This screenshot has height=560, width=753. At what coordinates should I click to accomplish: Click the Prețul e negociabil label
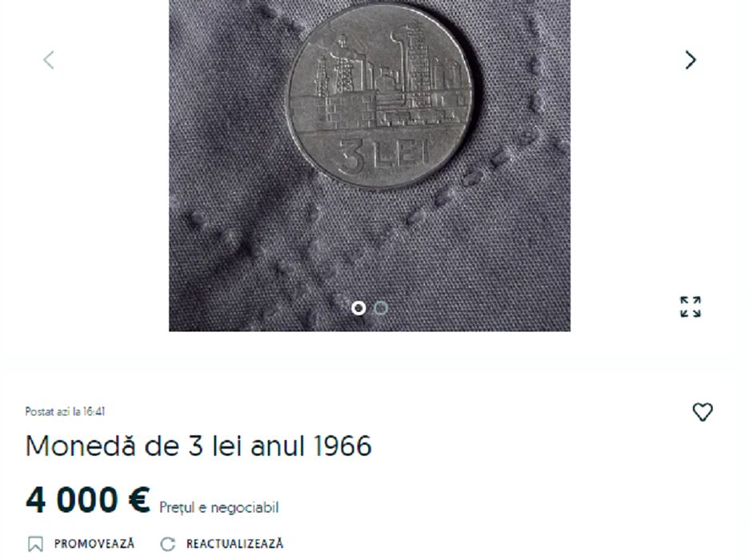[x=219, y=508]
